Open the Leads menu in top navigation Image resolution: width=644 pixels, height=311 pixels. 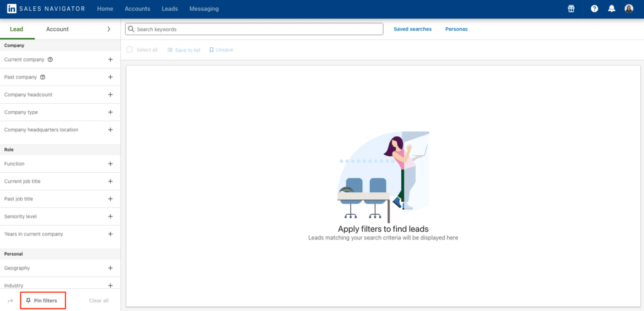click(170, 9)
